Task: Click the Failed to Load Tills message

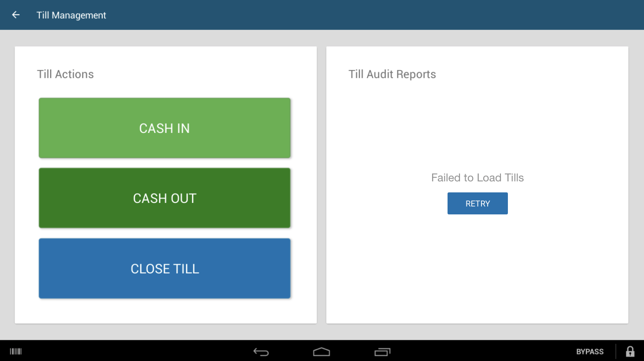Action: (477, 177)
